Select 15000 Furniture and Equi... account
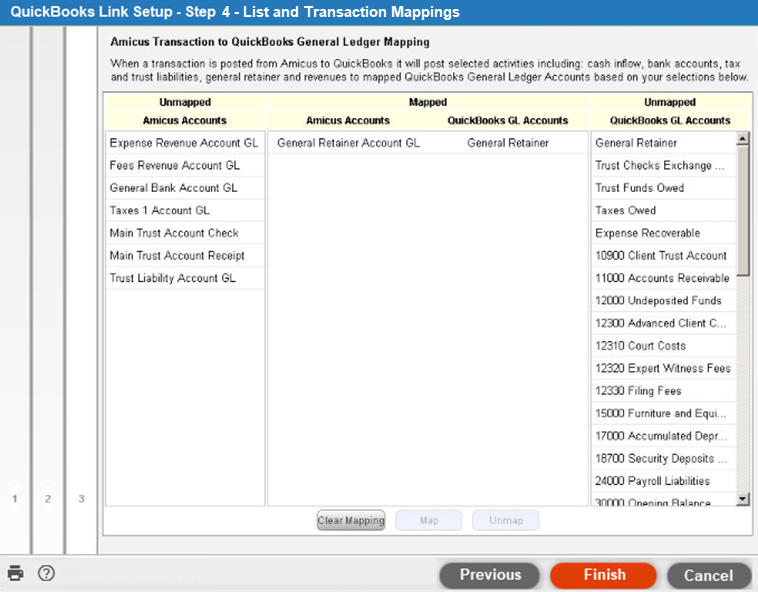 click(663, 413)
